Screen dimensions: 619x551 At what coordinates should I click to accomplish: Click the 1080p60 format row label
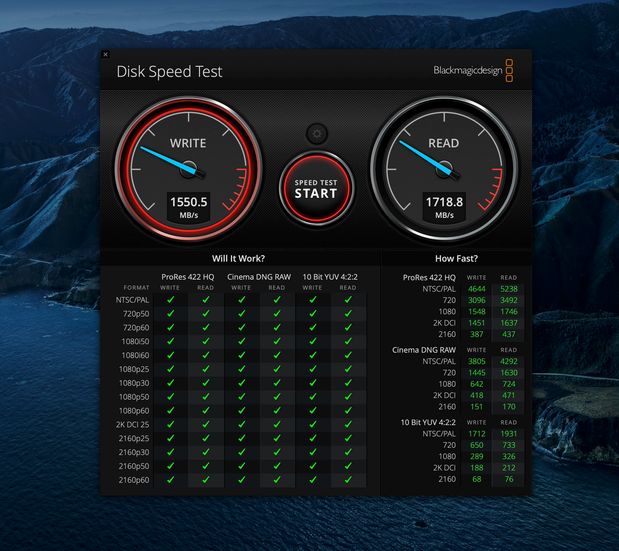(134, 410)
